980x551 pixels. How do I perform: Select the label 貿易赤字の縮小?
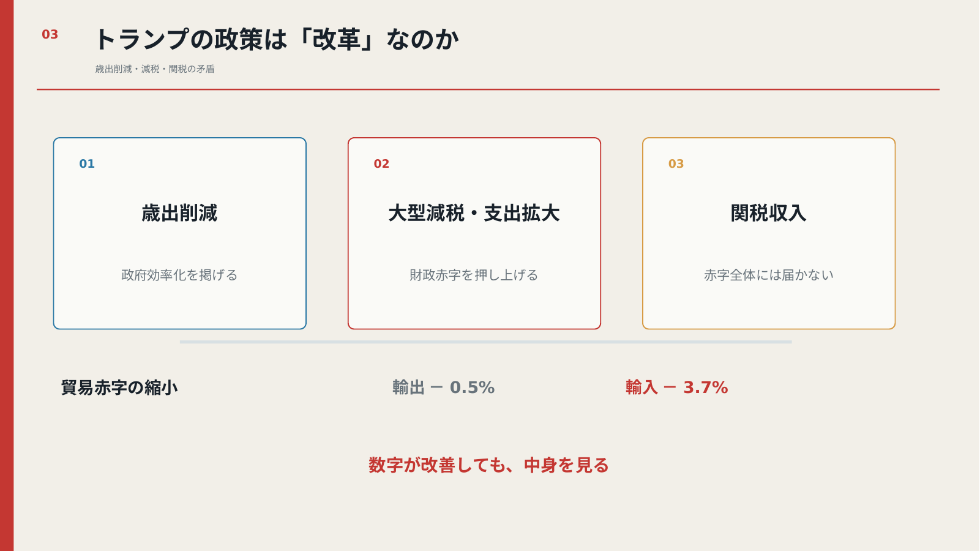pos(119,388)
